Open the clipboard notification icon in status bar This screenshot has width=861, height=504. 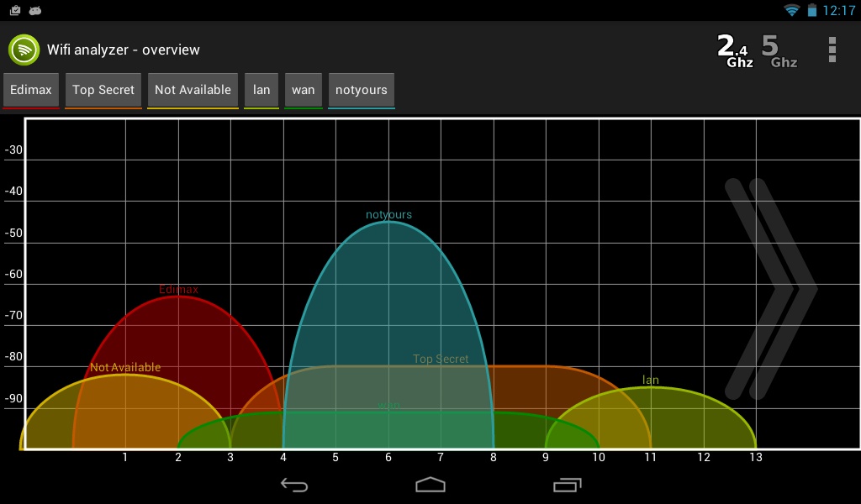point(15,10)
